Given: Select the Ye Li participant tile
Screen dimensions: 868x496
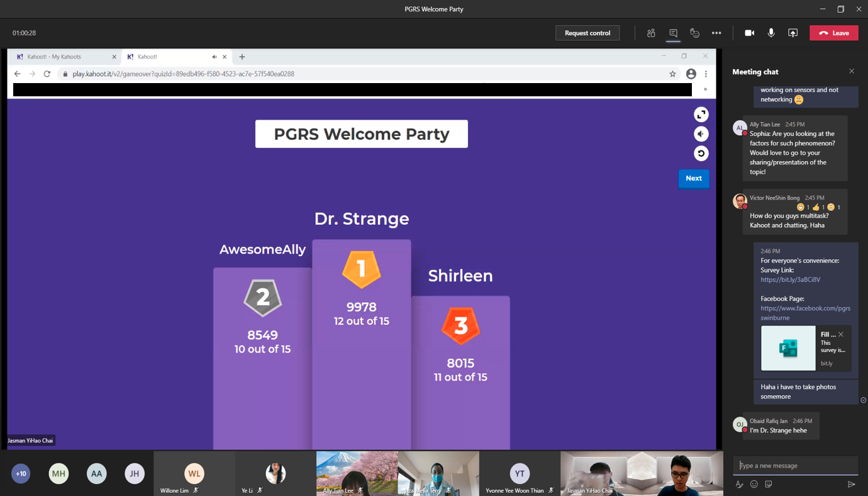Looking at the screenshot, I should point(275,473).
